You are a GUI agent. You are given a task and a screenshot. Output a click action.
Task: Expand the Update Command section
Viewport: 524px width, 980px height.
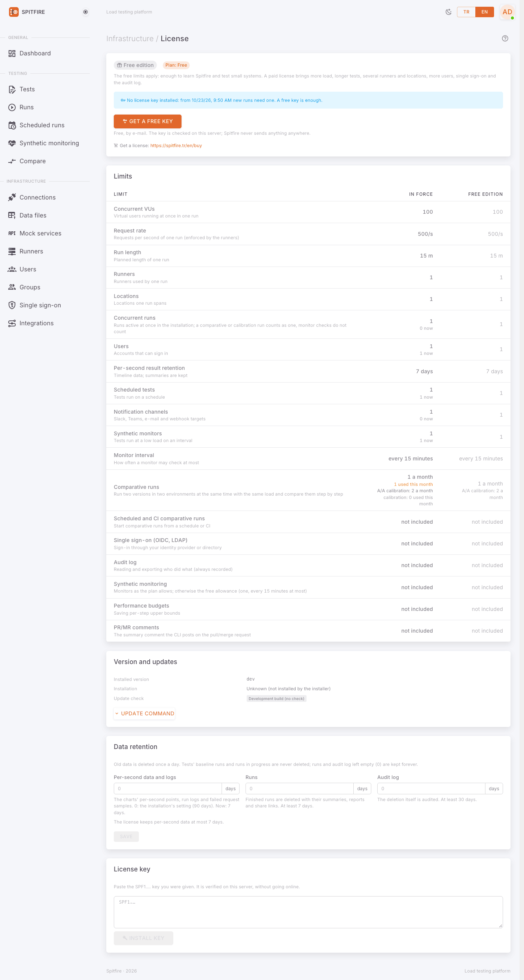[x=144, y=714]
